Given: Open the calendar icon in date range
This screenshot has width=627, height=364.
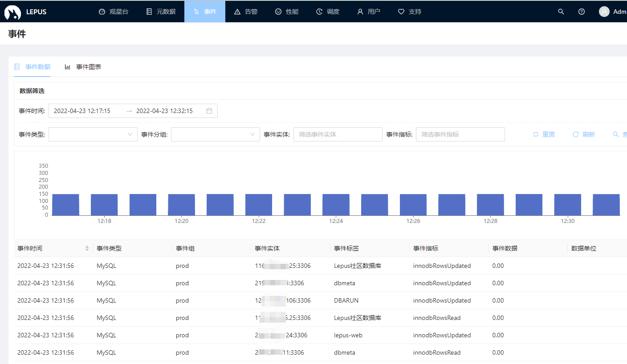Looking at the screenshot, I should pos(209,111).
